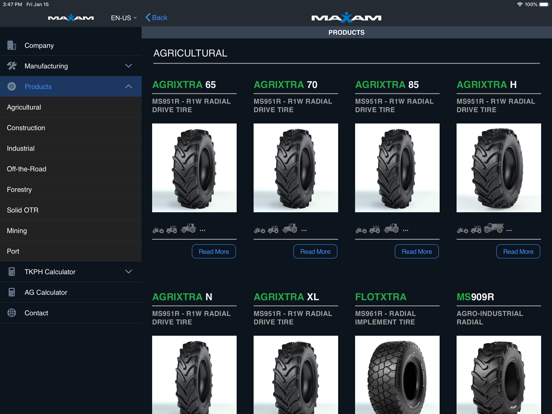Select Forestry category

[71, 189]
